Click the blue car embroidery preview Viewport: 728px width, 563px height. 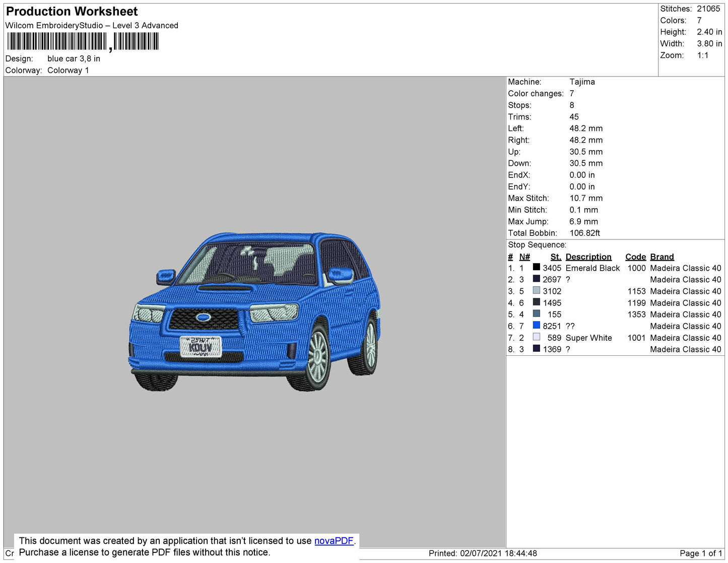coord(255,311)
